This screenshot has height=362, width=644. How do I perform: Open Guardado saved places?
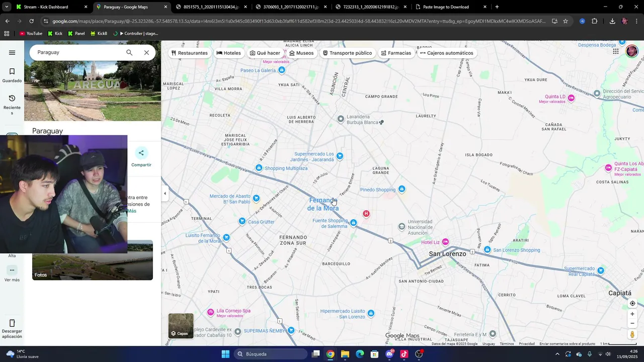coord(12,75)
